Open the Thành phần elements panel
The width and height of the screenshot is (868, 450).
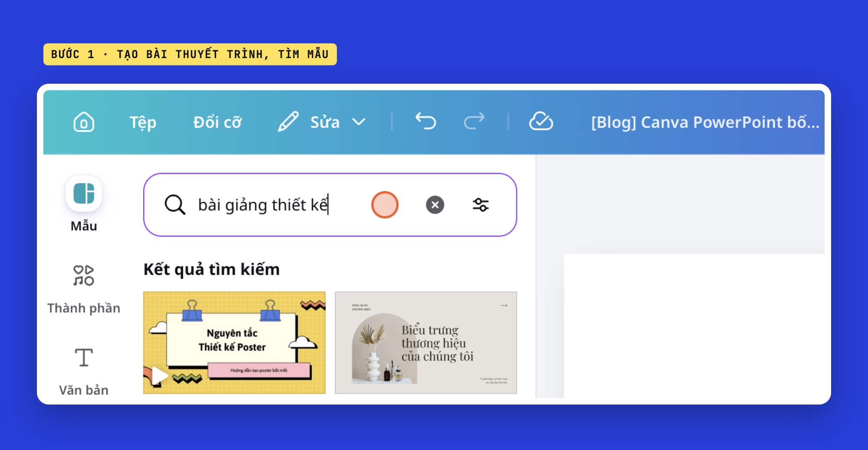[x=84, y=289]
